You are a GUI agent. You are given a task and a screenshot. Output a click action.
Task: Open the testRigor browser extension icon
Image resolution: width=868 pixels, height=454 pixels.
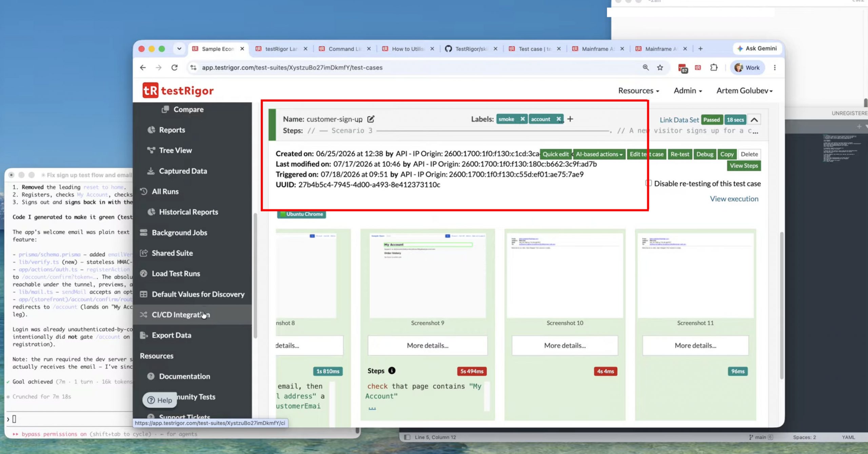[698, 68]
